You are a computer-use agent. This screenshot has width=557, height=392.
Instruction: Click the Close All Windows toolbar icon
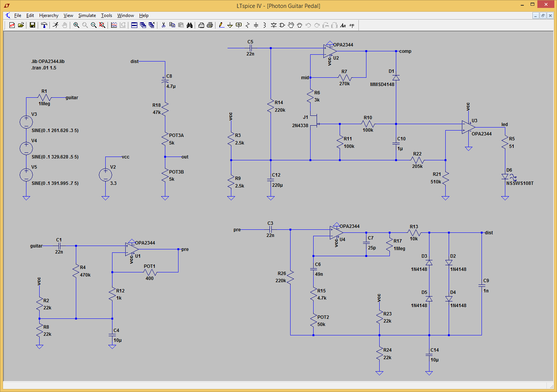click(152, 25)
